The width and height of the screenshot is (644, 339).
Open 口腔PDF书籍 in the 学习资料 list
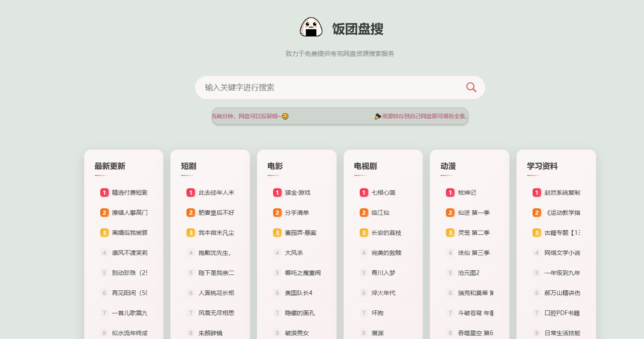tap(562, 313)
